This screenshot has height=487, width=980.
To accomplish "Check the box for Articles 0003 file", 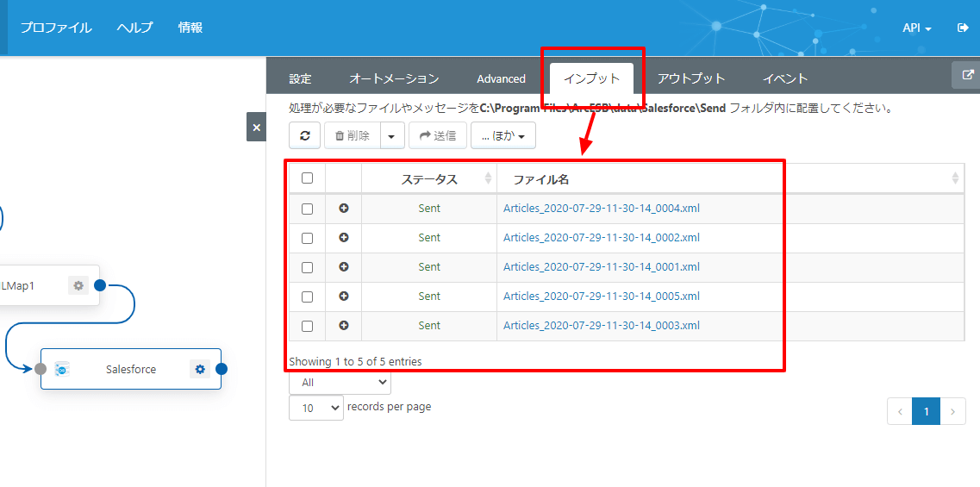I will tap(307, 326).
